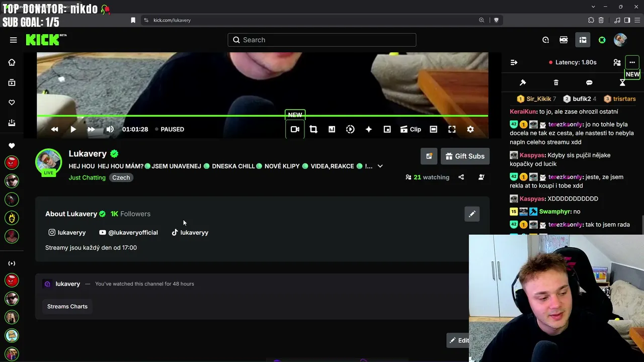Click the Gift Subs button
Image resolution: width=644 pixels, height=362 pixels.
465,156
